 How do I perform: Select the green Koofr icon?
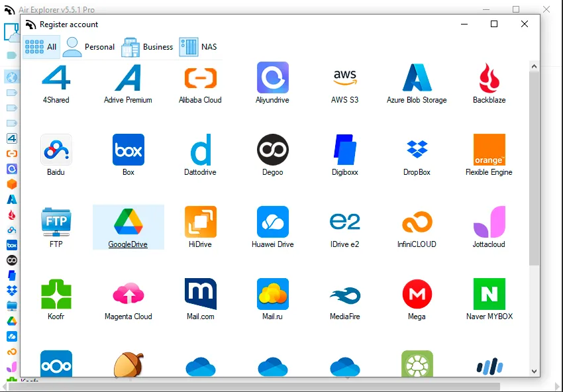click(x=56, y=294)
